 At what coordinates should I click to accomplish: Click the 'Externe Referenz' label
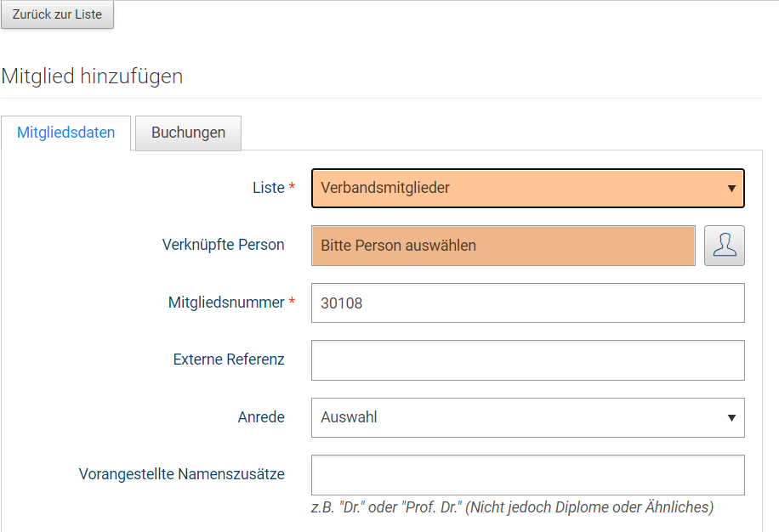[x=228, y=359]
